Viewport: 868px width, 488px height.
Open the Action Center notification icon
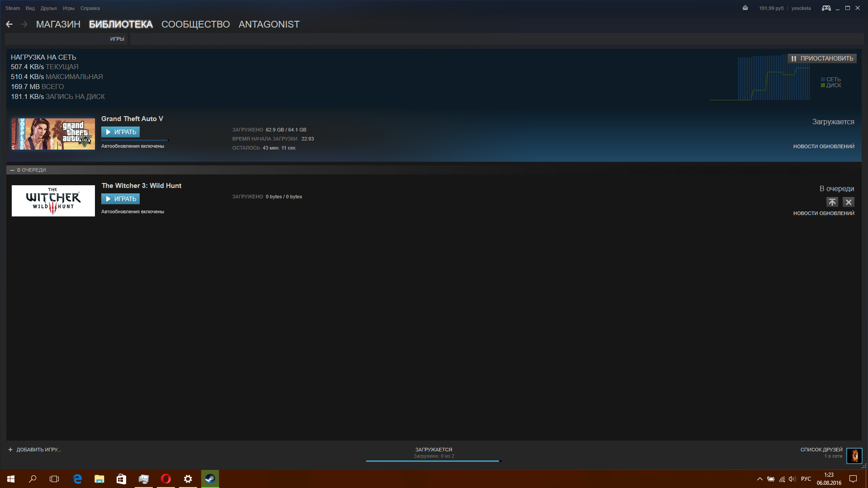pyautogui.click(x=853, y=479)
